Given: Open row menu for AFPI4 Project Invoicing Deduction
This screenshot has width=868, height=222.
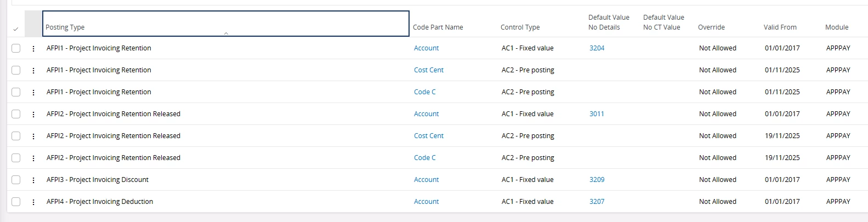Looking at the screenshot, I should 33,202.
